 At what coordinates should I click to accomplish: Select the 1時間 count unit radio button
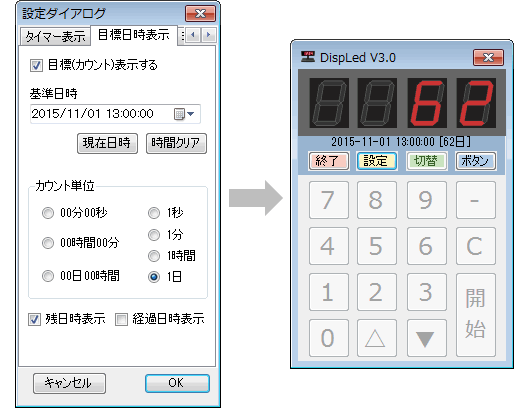(154, 256)
